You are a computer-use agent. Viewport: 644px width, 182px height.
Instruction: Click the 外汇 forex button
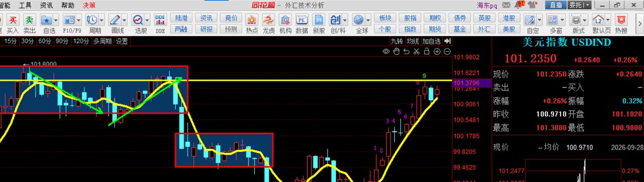click(484, 29)
